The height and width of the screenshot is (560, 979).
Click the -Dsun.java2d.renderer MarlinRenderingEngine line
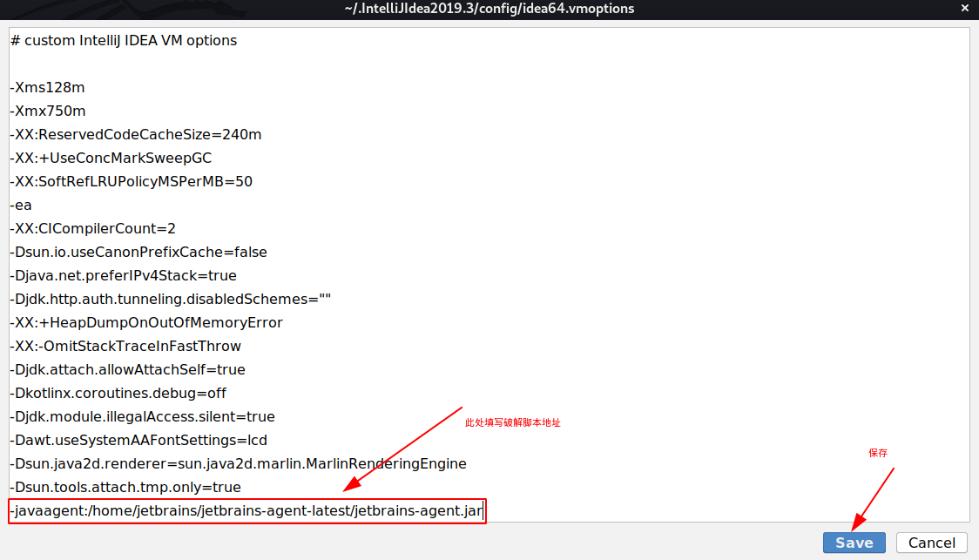pyautogui.click(x=238, y=464)
